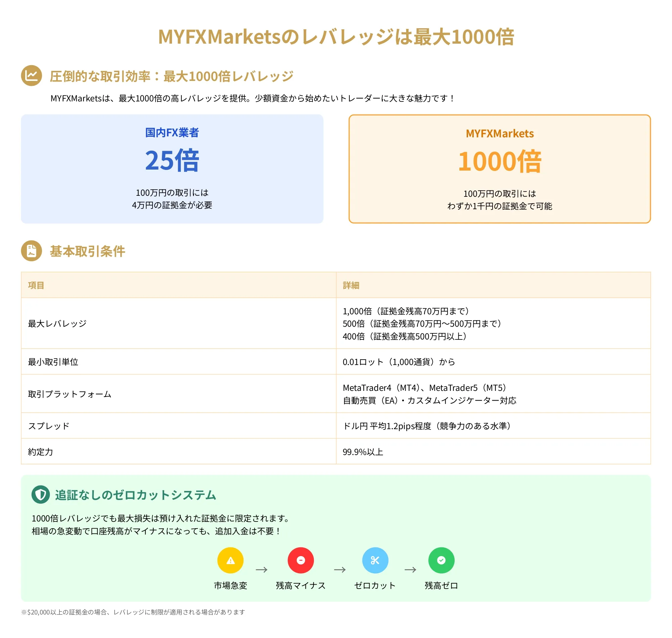672x638 pixels.
Task: Click the 詳細 table column header
Action: point(351,285)
